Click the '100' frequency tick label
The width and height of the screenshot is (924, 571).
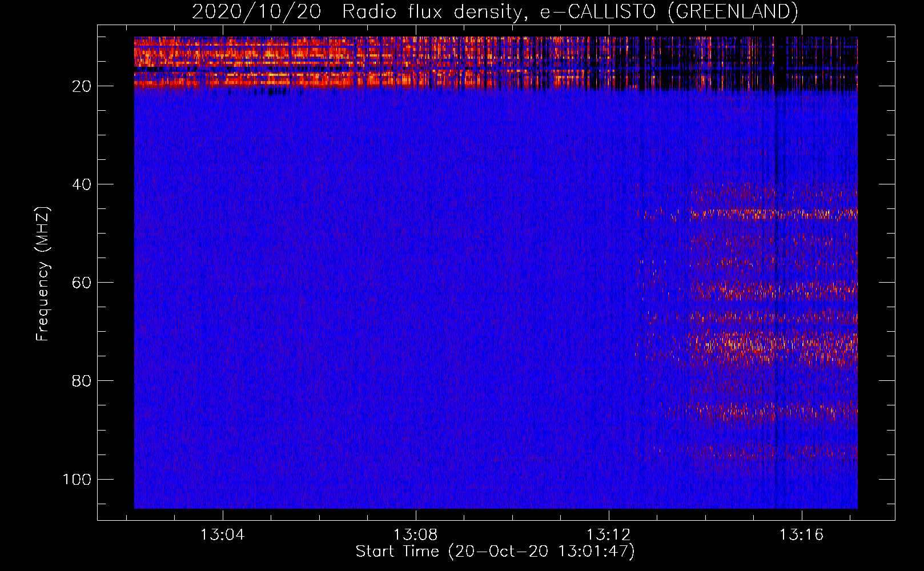coord(77,479)
